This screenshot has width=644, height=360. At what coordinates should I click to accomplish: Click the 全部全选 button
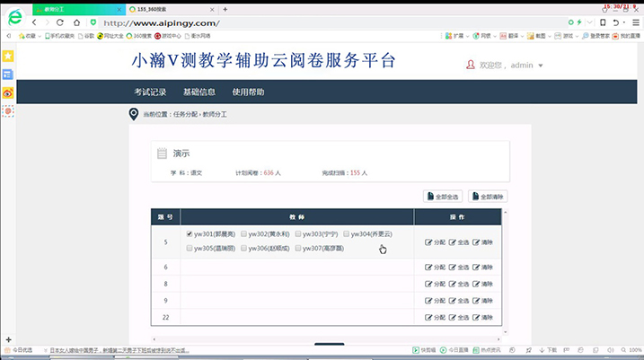tap(443, 196)
